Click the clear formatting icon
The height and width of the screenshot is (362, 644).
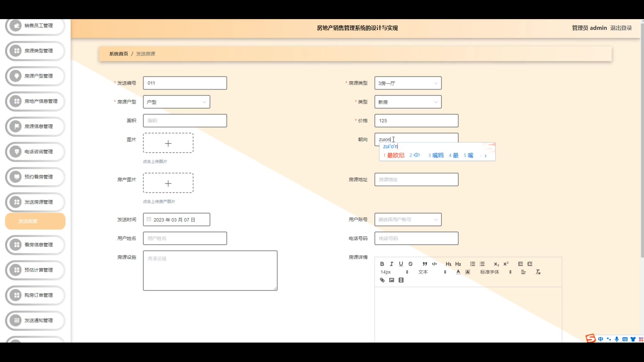[x=538, y=272]
